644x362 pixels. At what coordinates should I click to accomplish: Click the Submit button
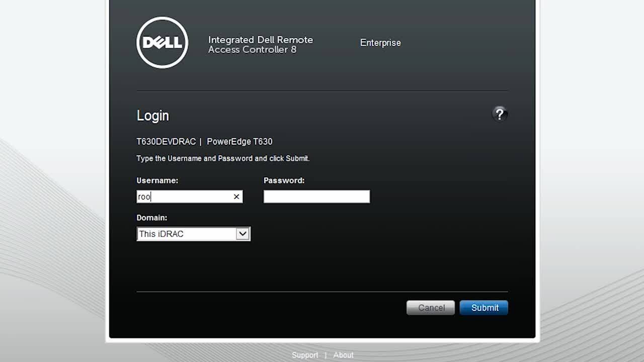point(484,308)
